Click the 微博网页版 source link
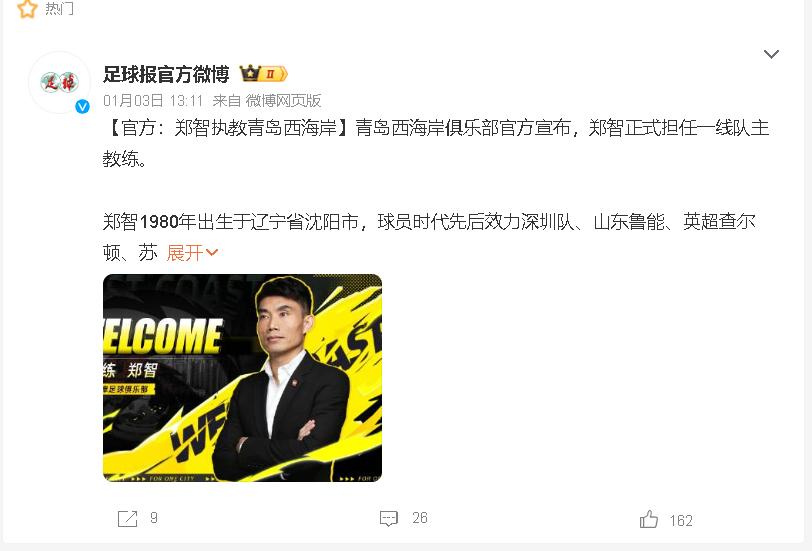 [x=283, y=100]
